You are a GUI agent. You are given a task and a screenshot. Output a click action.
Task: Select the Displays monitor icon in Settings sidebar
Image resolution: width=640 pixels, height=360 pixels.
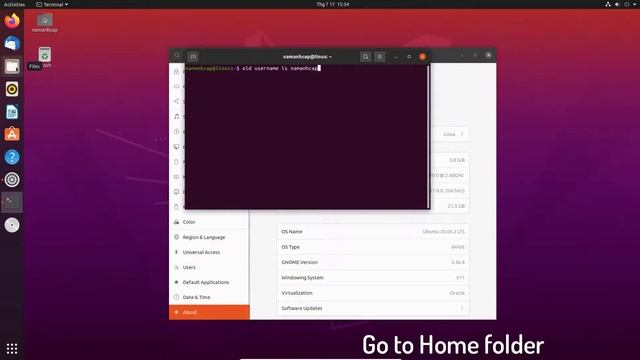(176, 147)
